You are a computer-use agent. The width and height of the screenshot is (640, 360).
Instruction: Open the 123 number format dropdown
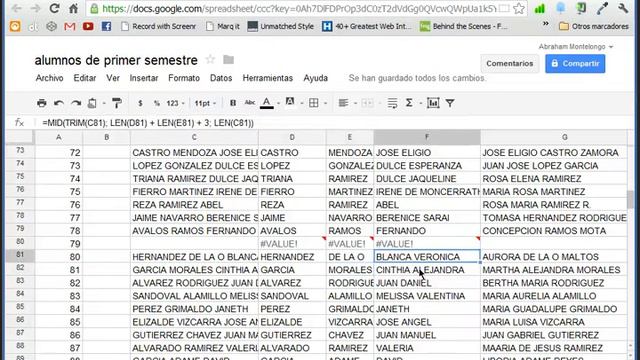tap(176, 103)
